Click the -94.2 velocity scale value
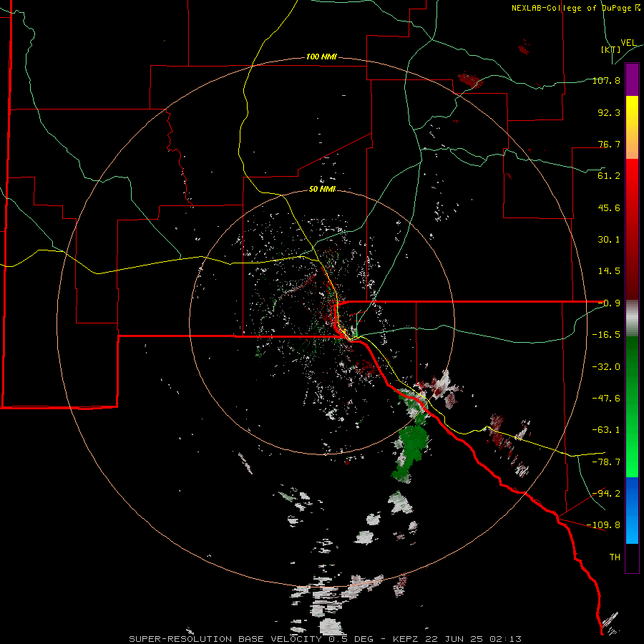Image resolution: width=644 pixels, height=644 pixels. click(x=606, y=493)
